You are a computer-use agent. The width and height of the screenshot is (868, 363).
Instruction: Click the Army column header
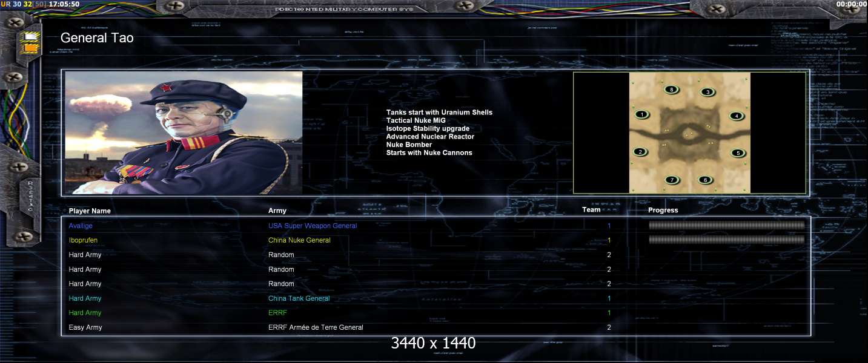[x=277, y=211]
